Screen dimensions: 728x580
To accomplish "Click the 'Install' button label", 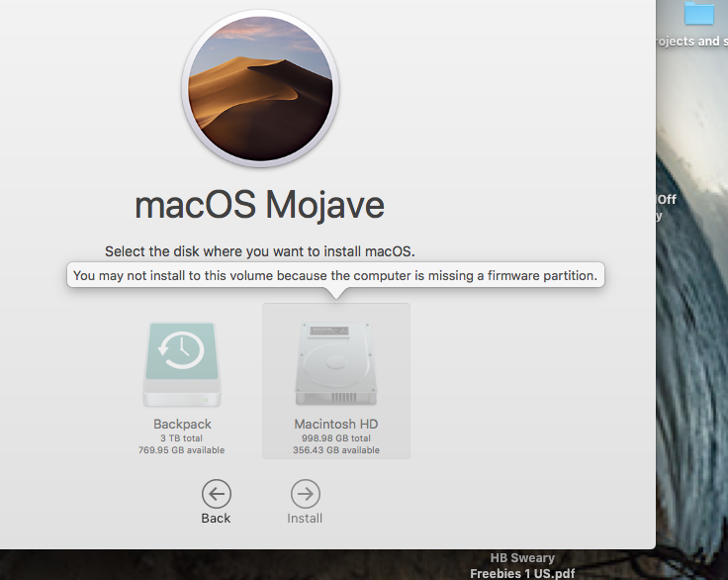I will [305, 519].
